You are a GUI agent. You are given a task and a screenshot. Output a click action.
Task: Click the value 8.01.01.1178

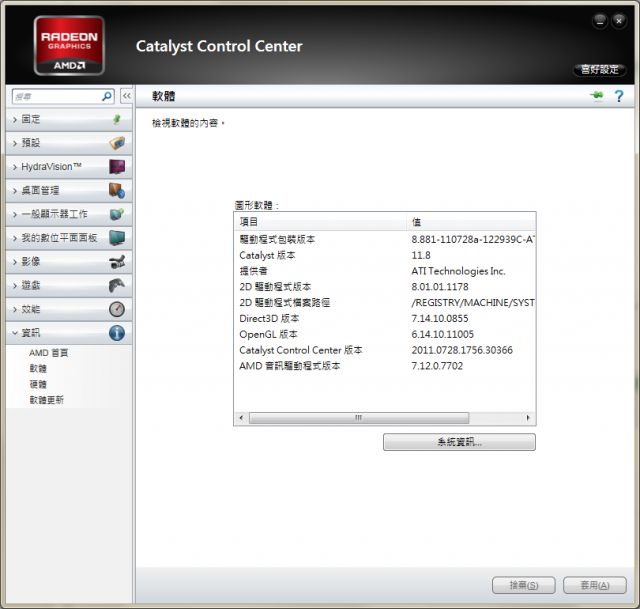pyautogui.click(x=440, y=287)
